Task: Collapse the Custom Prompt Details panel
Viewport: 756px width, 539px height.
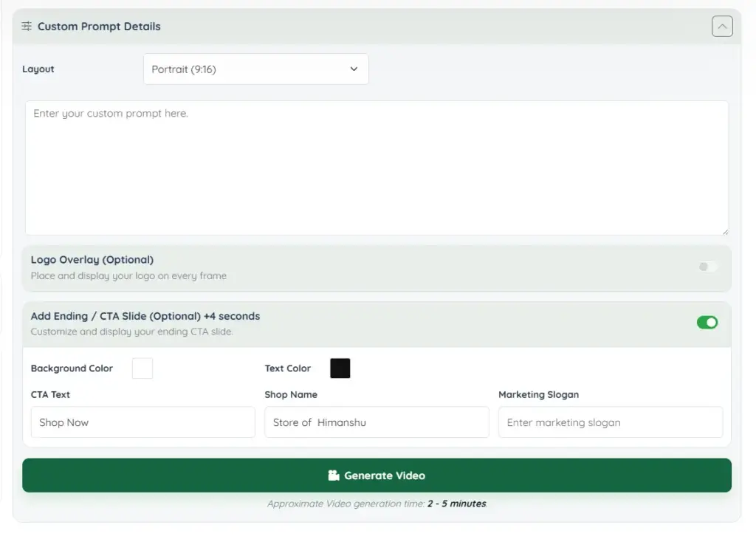Action: pos(722,27)
